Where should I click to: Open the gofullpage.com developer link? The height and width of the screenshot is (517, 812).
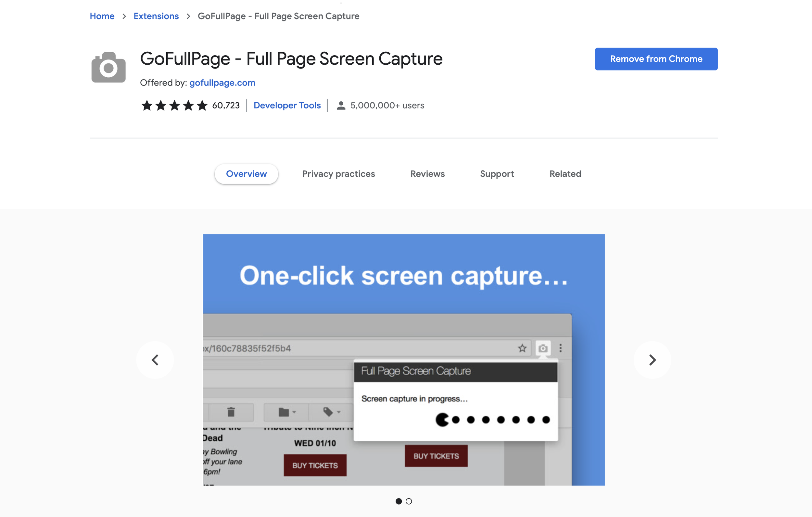(x=222, y=83)
